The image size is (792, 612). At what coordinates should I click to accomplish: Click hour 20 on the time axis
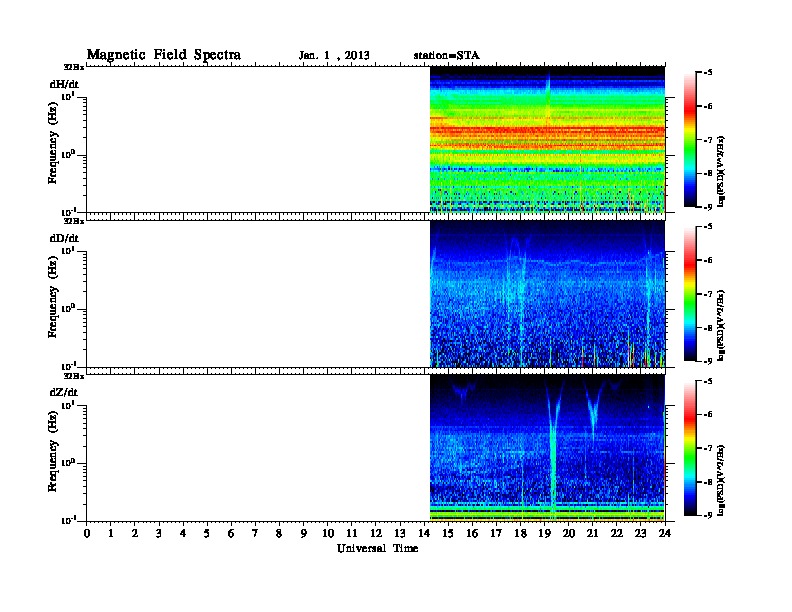568,534
